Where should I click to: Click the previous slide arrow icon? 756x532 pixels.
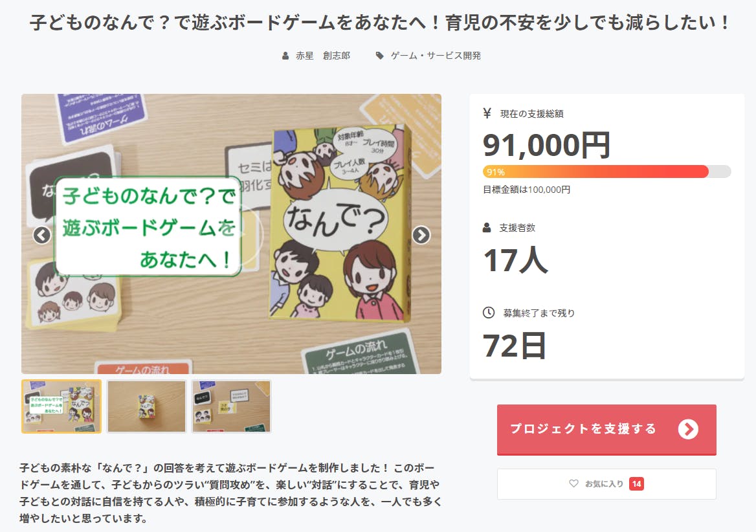[x=42, y=235]
